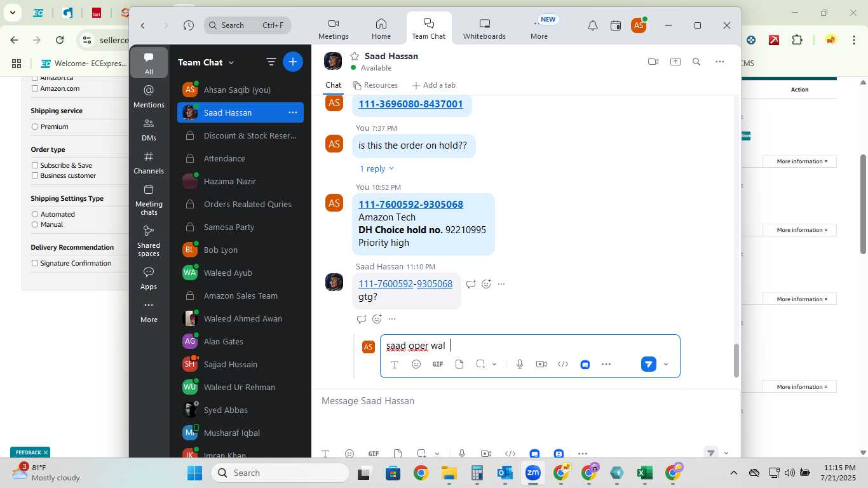Open the screenshot dropdown in reply box
This screenshot has height=488, width=868.
494,364
